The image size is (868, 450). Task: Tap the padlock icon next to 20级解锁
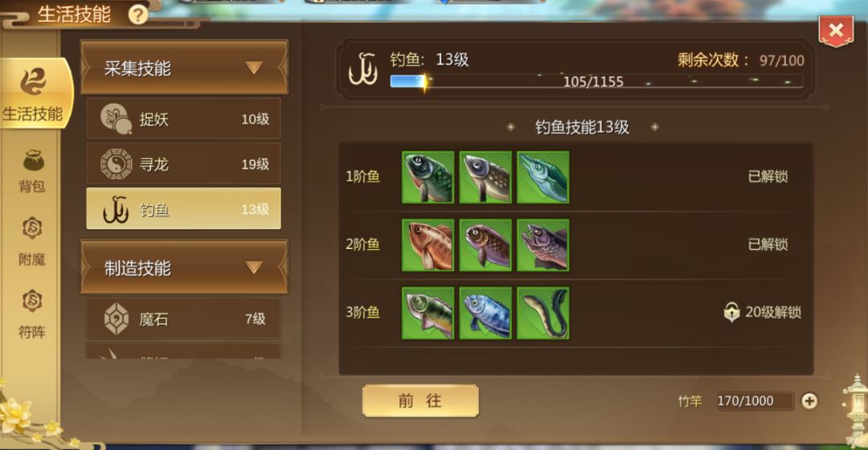731,312
